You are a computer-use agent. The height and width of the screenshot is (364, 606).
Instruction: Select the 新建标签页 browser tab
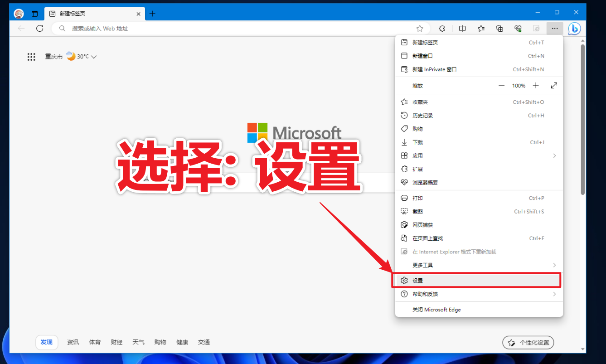click(x=95, y=14)
